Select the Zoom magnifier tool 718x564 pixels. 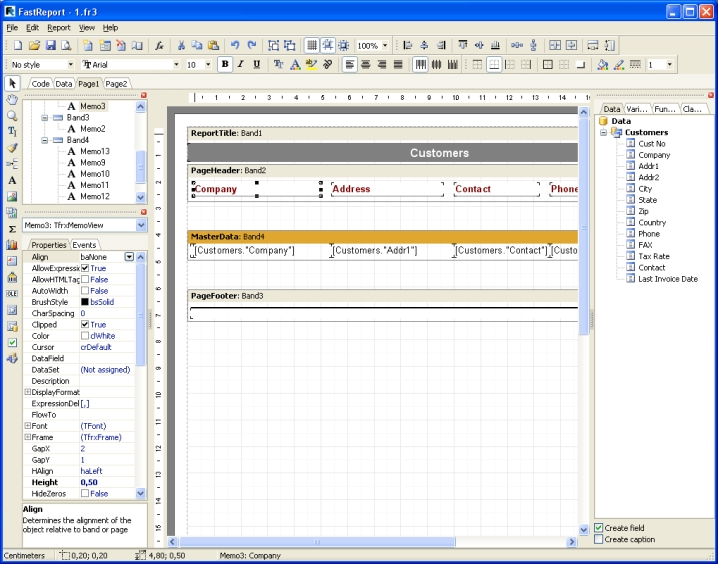(12, 115)
